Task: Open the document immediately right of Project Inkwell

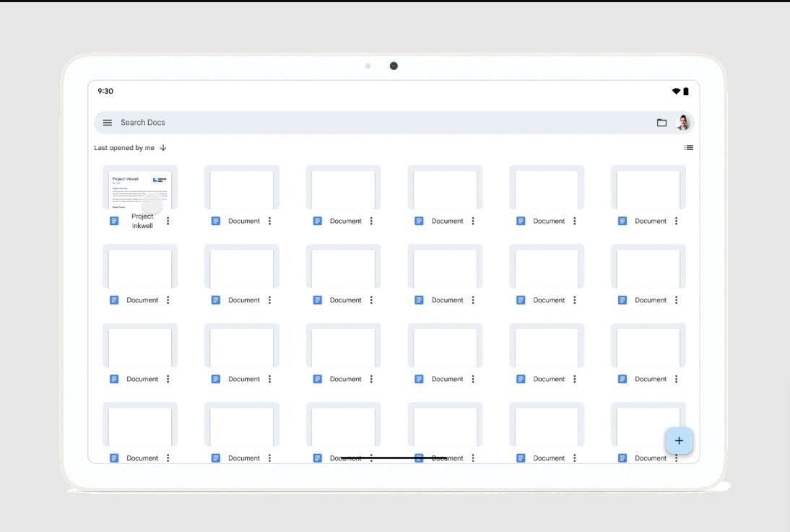Action: 242,188
